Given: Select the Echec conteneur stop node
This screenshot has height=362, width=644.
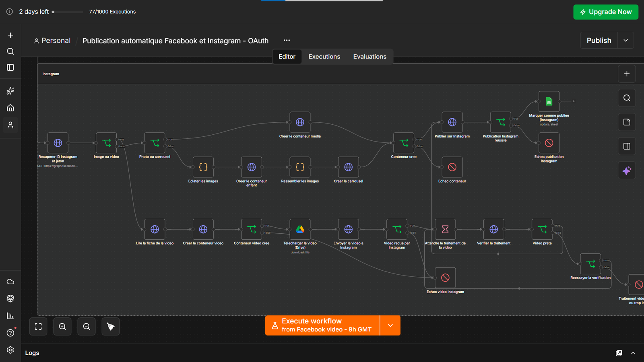Looking at the screenshot, I should (x=452, y=167).
